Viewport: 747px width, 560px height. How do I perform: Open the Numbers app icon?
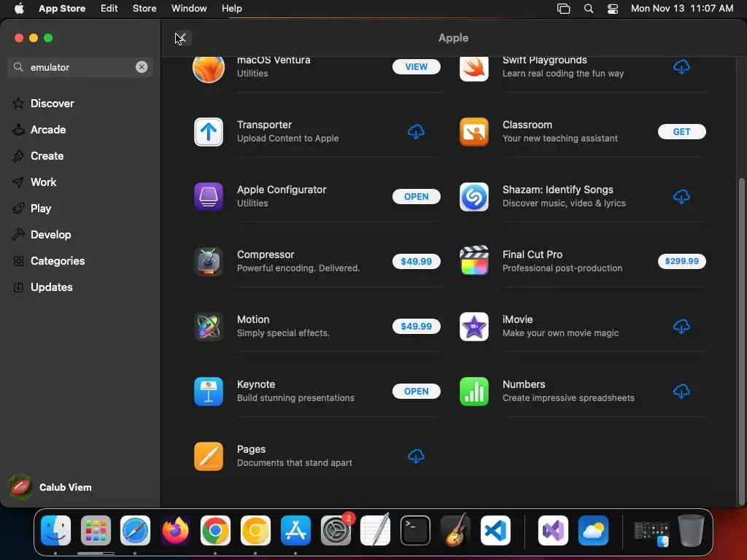tap(473, 392)
